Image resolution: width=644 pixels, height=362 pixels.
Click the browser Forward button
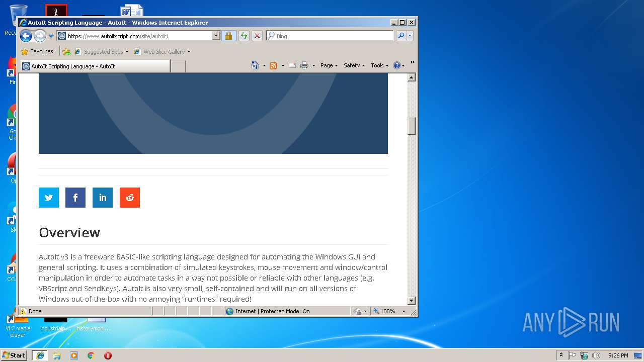(x=40, y=36)
